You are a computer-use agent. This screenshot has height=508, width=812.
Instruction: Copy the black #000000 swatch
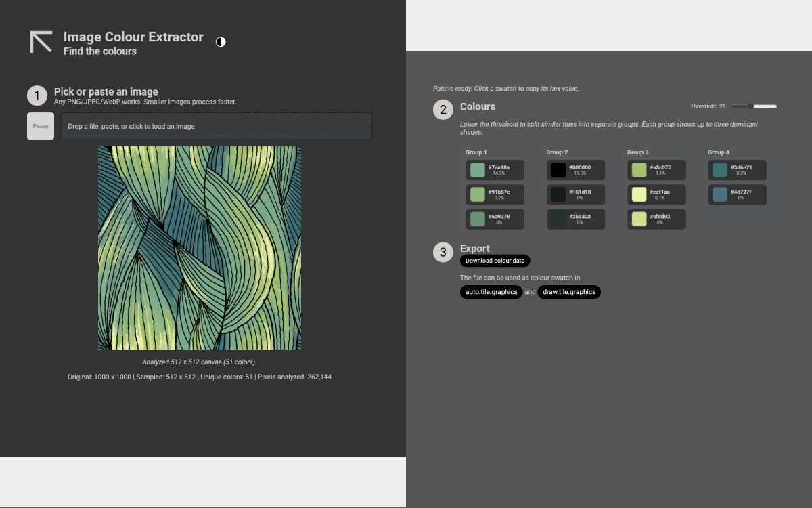(x=575, y=170)
